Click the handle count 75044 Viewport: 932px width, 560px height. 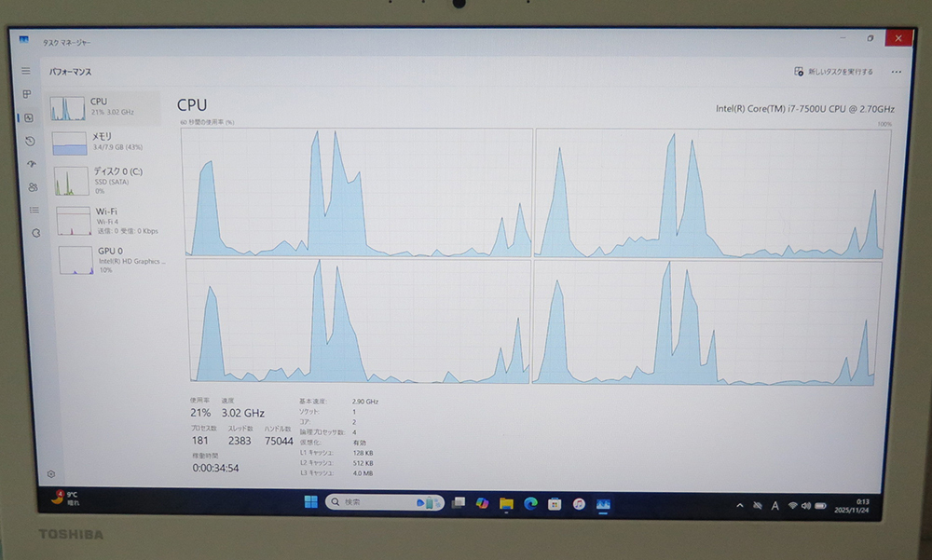[278, 441]
